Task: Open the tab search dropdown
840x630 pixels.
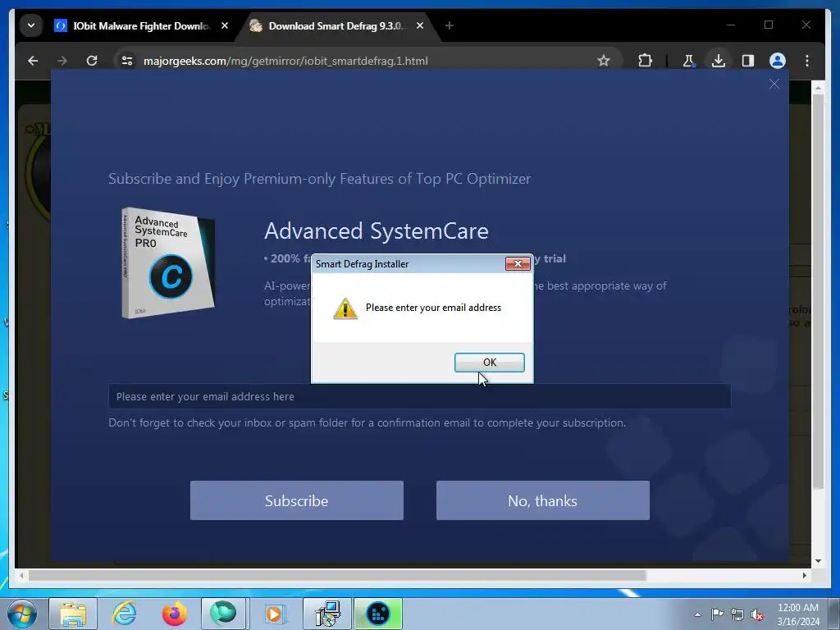Action: pyautogui.click(x=31, y=25)
